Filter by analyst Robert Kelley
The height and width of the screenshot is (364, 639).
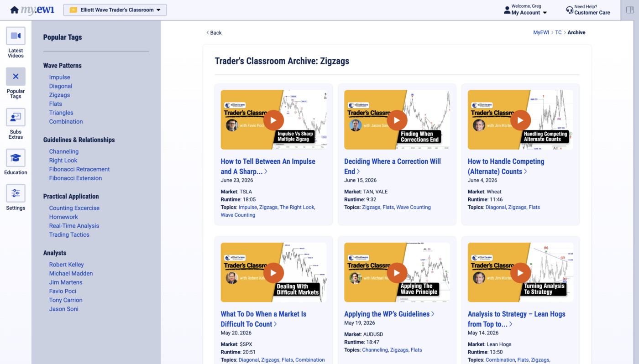coord(67,265)
